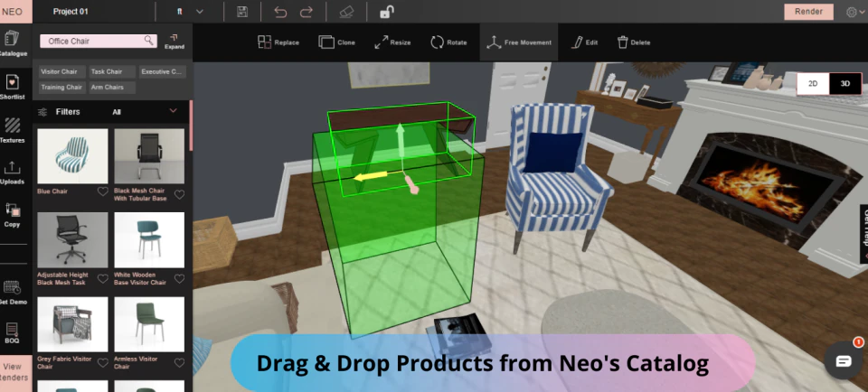
Task: Open the chat support bubble
Action: point(843,360)
